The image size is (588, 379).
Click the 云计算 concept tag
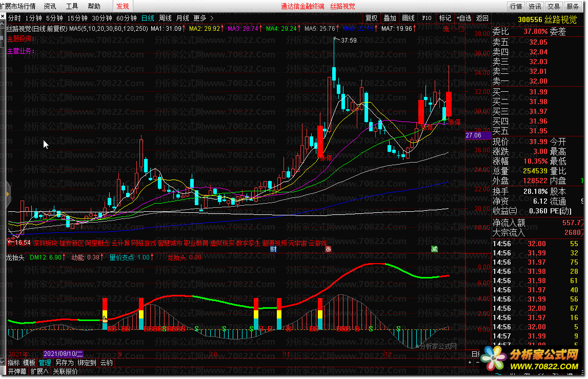[x=120, y=243]
